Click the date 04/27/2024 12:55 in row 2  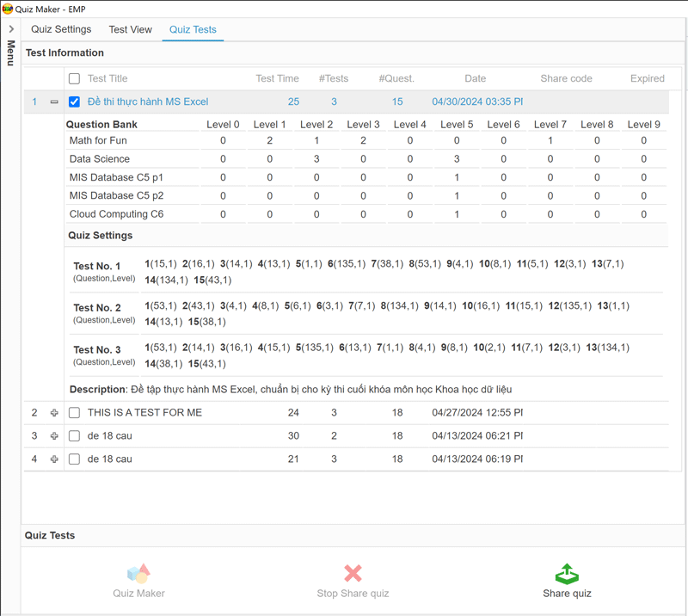[477, 413]
